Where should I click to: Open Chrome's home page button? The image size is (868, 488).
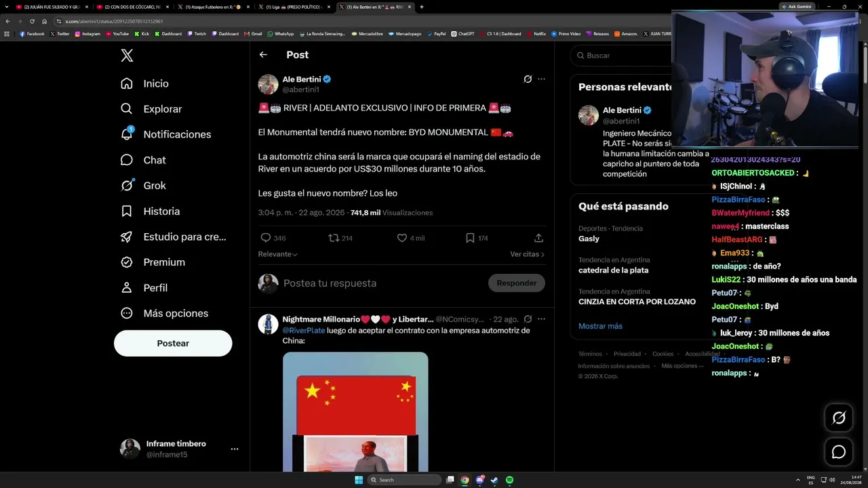[44, 21]
